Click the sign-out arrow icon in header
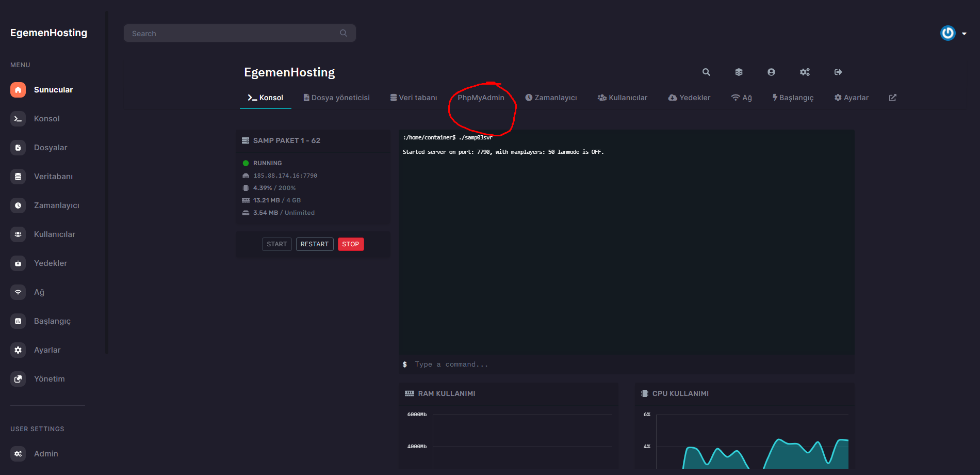Image resolution: width=980 pixels, height=475 pixels. tap(838, 72)
